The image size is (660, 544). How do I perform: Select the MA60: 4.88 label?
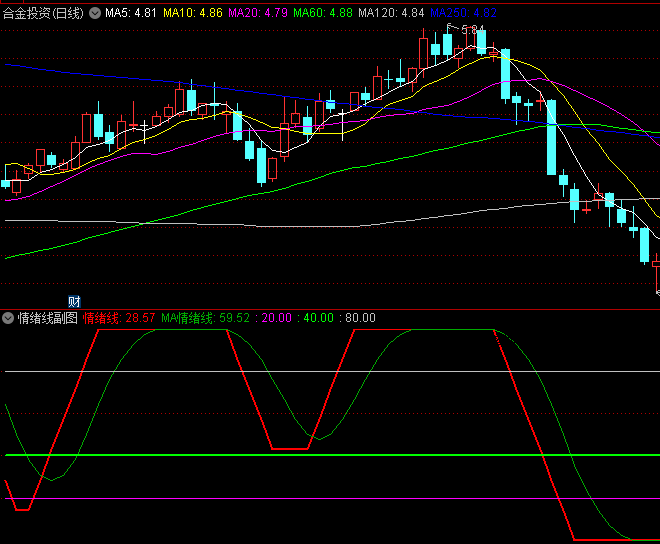pyautogui.click(x=323, y=13)
